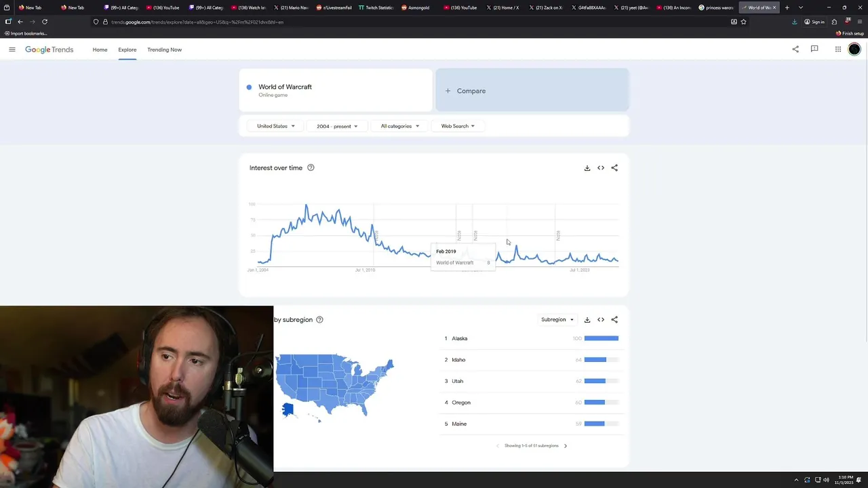Switch to the princess warcraft browser tab
Screen dimensions: 868x488
(715, 7)
